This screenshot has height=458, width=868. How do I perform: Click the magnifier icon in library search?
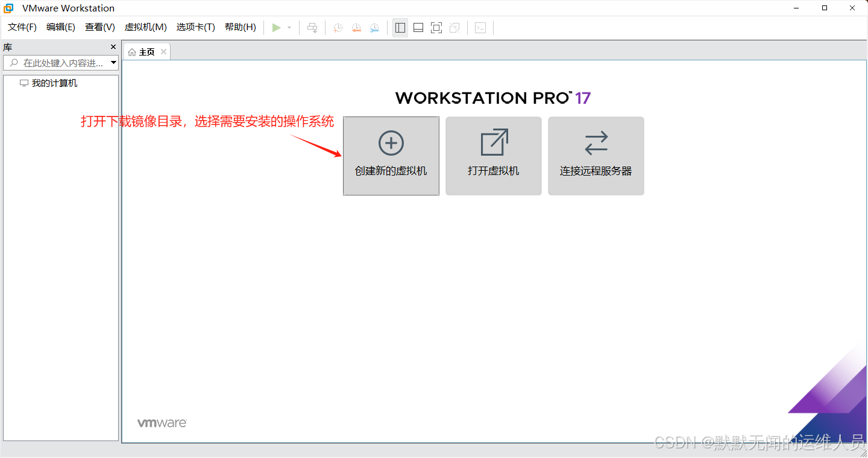tap(14, 63)
